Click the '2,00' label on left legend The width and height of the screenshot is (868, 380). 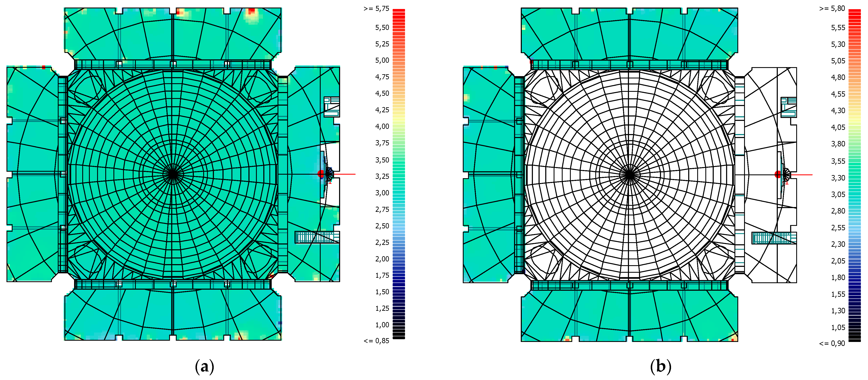(x=382, y=259)
